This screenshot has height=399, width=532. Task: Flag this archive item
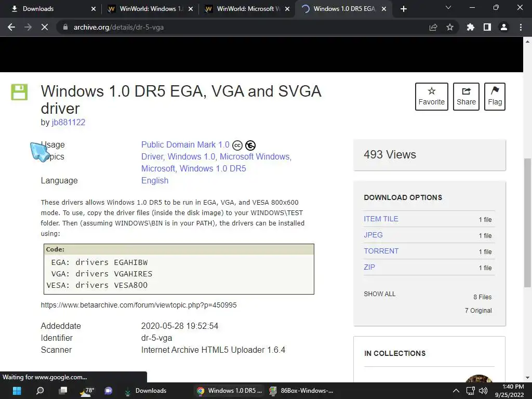[x=495, y=96]
